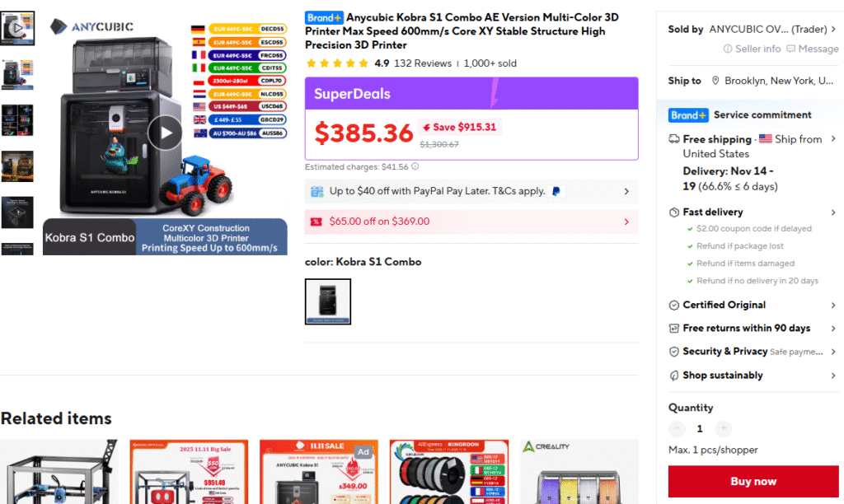
Task: Click the Seller info icon
Action: [727, 49]
